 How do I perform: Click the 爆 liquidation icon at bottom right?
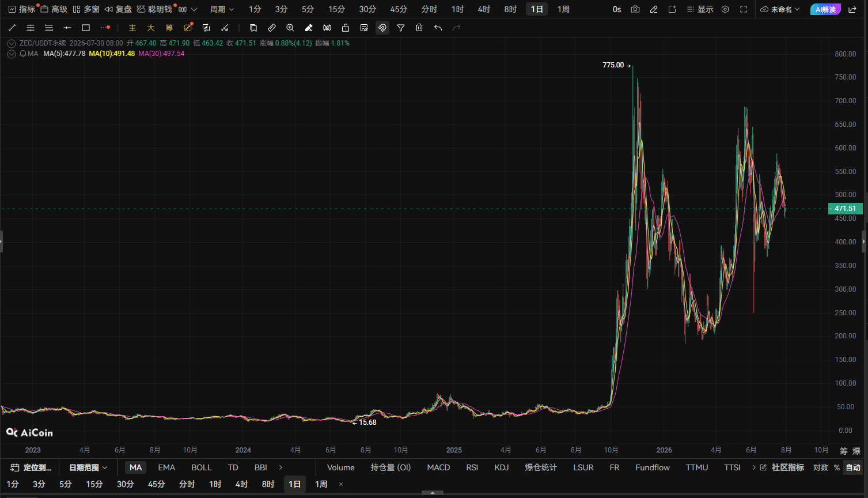[x=856, y=451]
